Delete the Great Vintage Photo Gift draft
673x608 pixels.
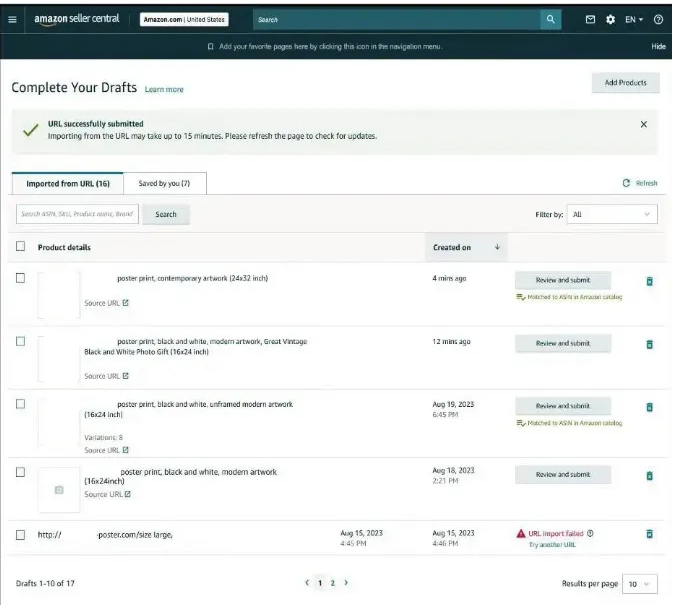(649, 344)
